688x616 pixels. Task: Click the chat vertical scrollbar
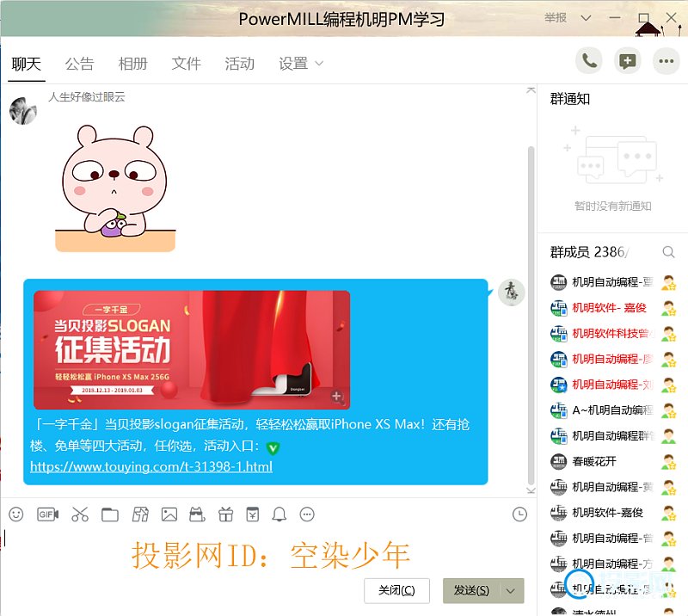coord(531,316)
